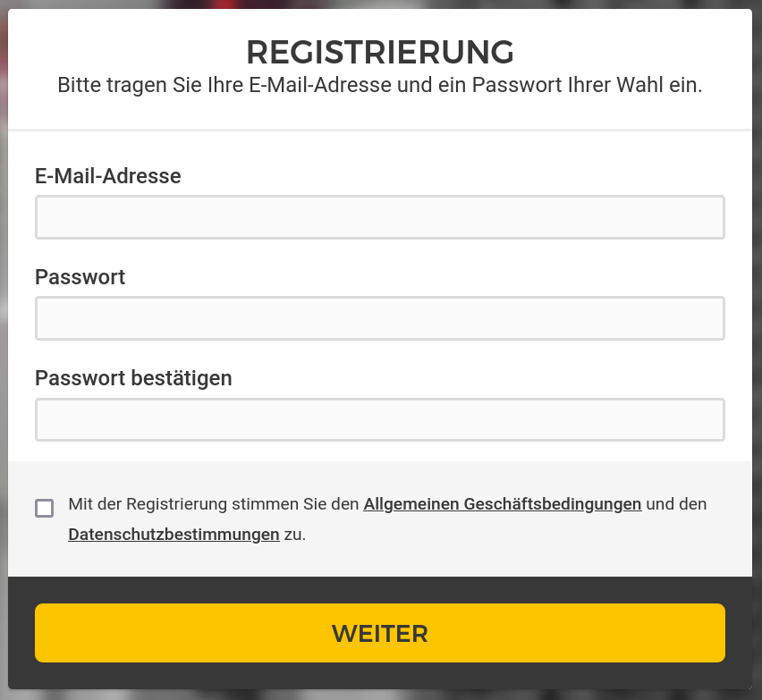Focus the Passwort input field
Viewport: 762px width, 700px height.
tap(379, 318)
